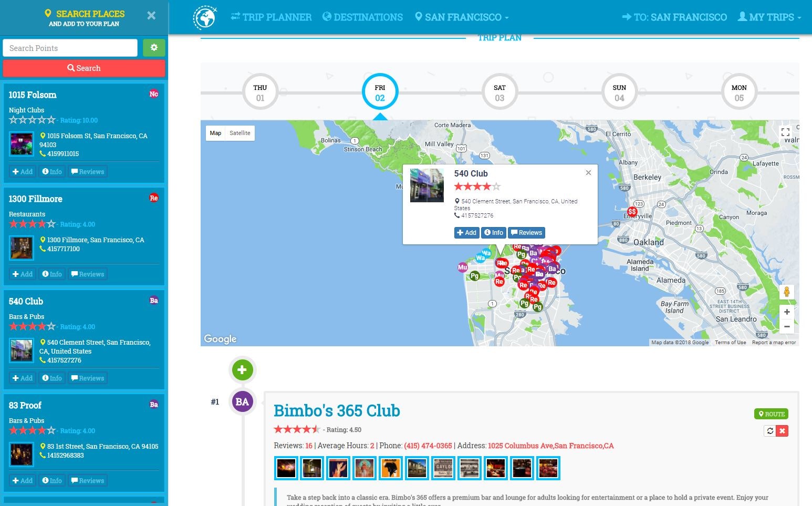Open Reviews in 540 Club popup

tap(526, 233)
